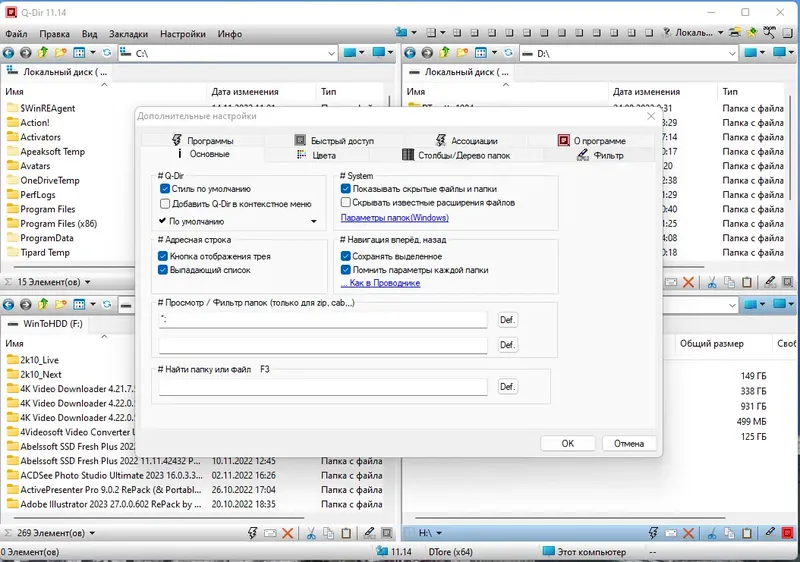Screen dimensions: 800x562
Task: Click Отмена button
Action: tap(629, 443)
